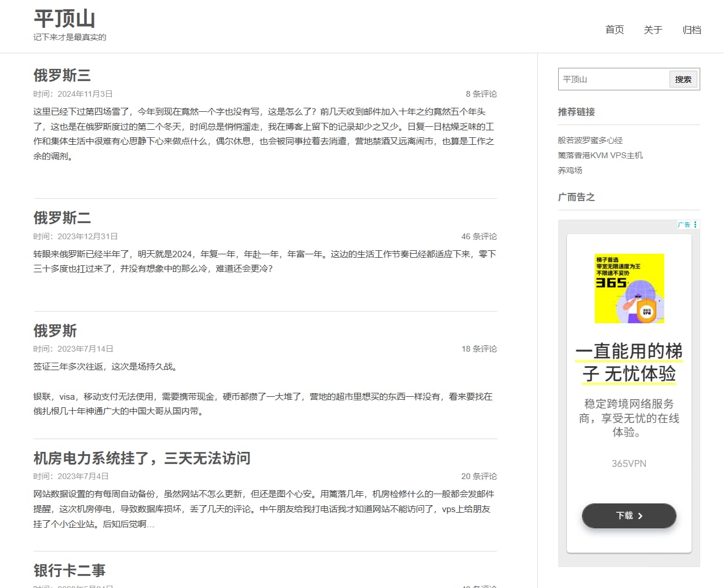Click the 搜索 search button

pyautogui.click(x=683, y=79)
